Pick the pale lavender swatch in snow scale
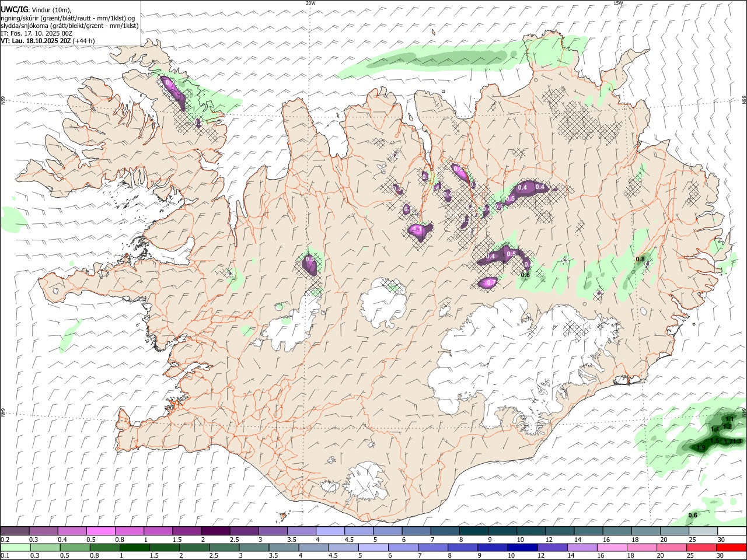The height and width of the screenshot is (560, 747). (x=330, y=531)
